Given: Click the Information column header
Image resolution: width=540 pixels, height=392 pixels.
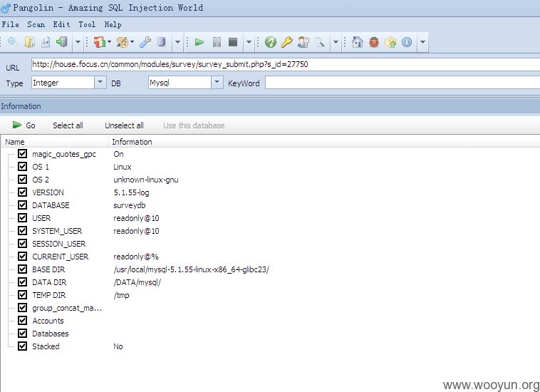Looking at the screenshot, I should 324,142.
